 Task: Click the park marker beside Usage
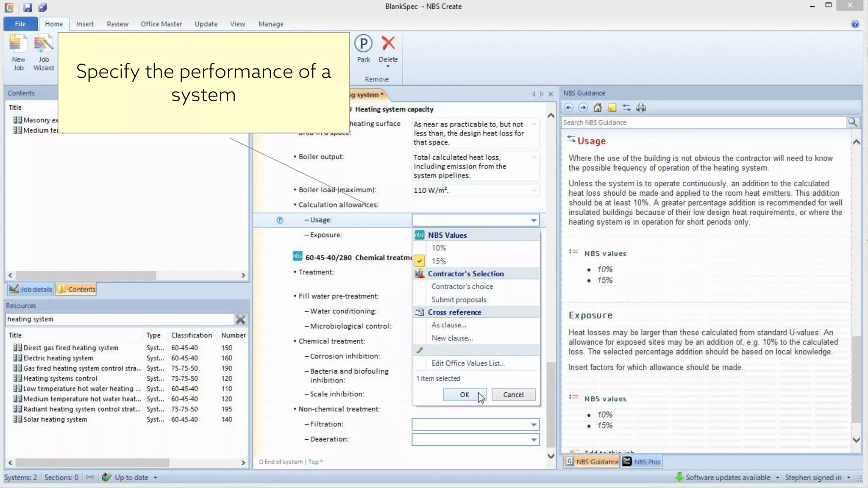[x=280, y=220]
